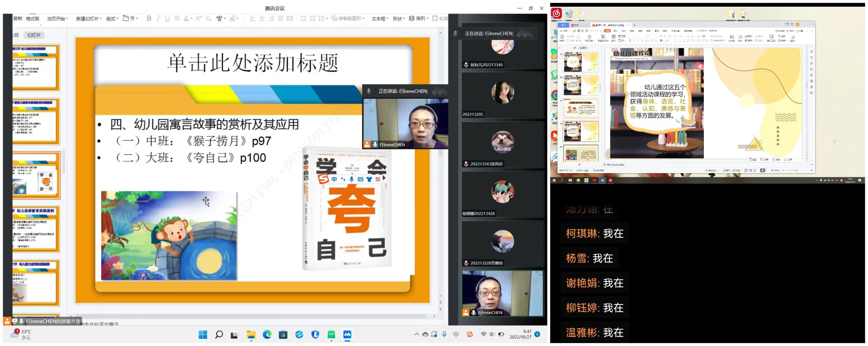Screen dimensions: 868x346
Task: Toggle underline formatting in left toolbar
Action: click(167, 19)
